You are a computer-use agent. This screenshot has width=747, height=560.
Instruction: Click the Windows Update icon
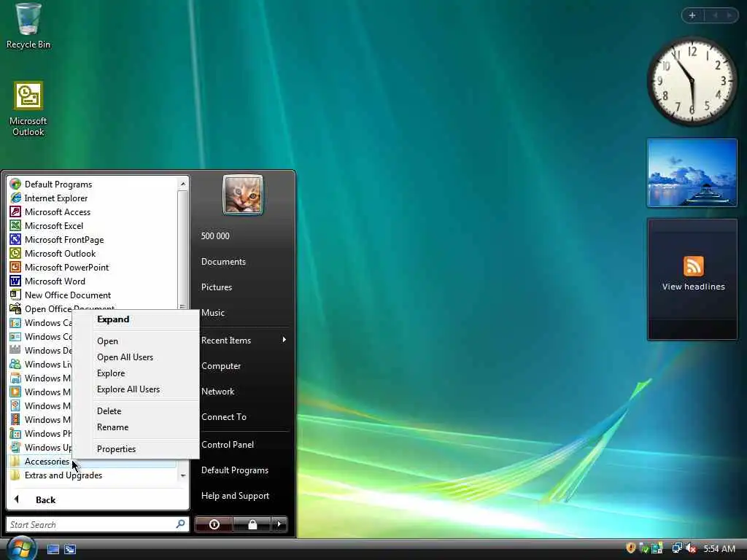pyautogui.click(x=15, y=447)
